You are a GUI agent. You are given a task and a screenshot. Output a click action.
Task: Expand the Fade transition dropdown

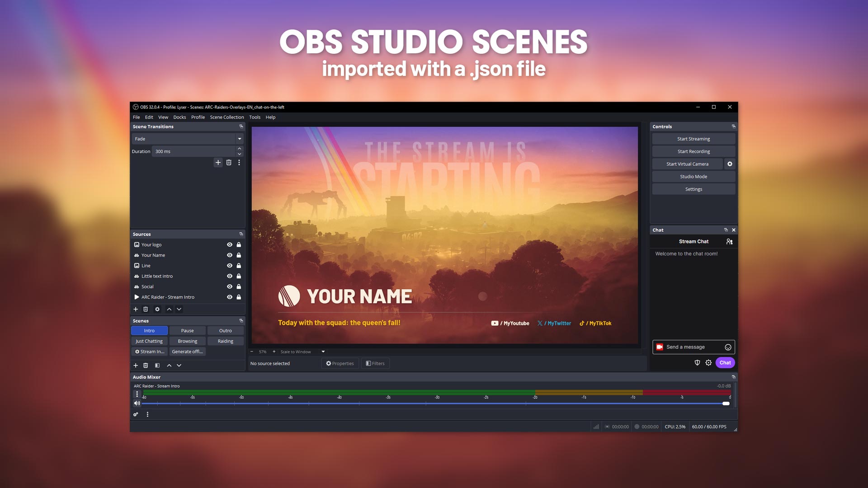(239, 139)
